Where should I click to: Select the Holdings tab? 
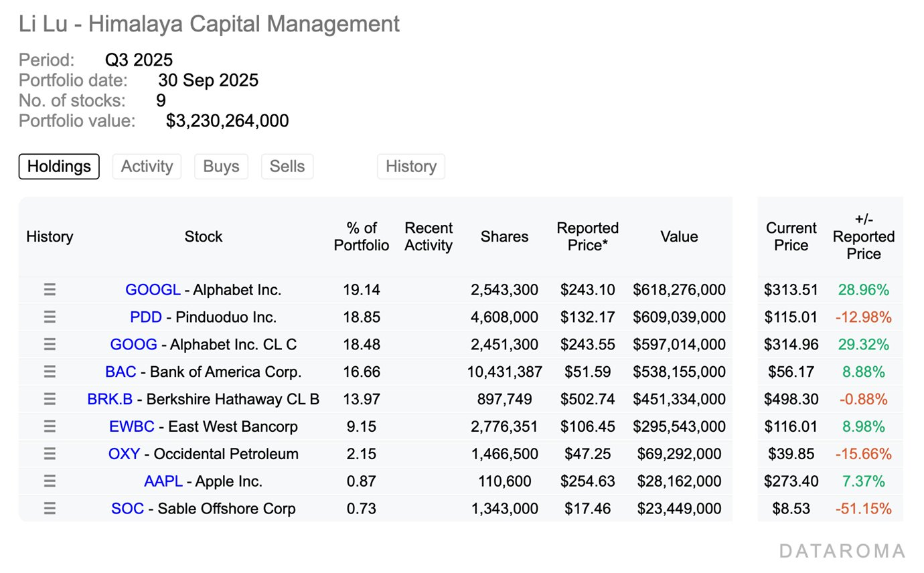[59, 167]
